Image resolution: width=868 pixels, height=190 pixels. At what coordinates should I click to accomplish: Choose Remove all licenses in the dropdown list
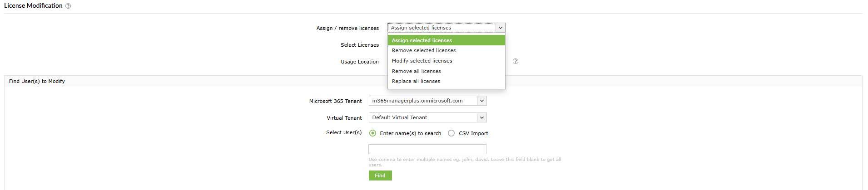(416, 71)
